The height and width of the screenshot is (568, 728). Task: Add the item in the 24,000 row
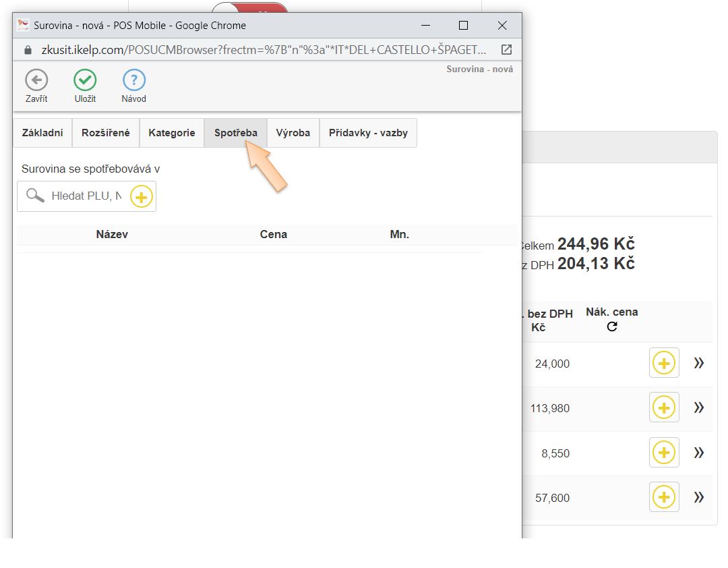pyautogui.click(x=664, y=364)
